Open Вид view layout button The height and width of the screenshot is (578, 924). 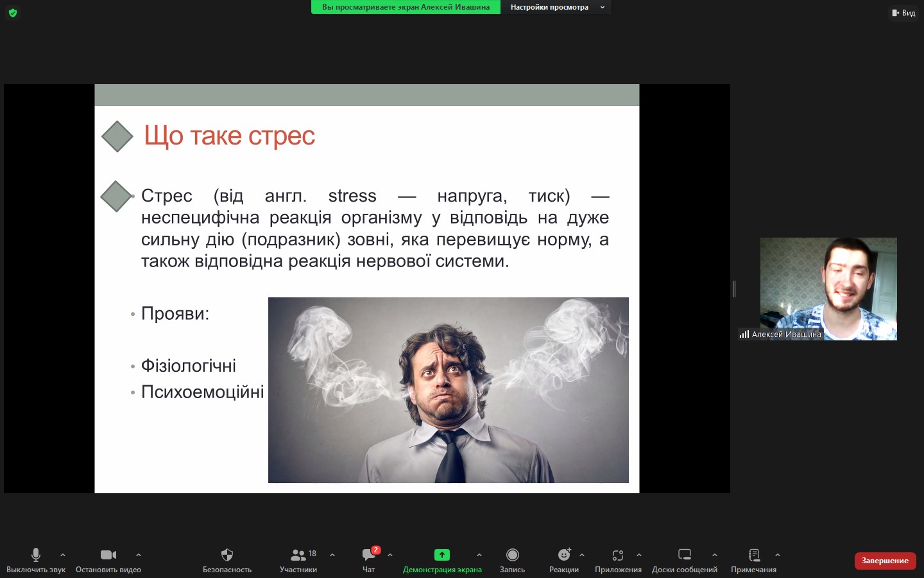coord(903,13)
